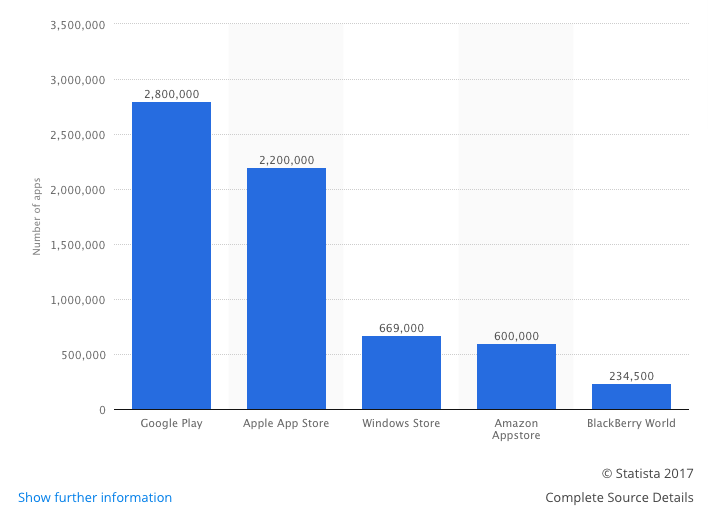Select the 2,200,000 value label
708x517 pixels.
point(286,160)
